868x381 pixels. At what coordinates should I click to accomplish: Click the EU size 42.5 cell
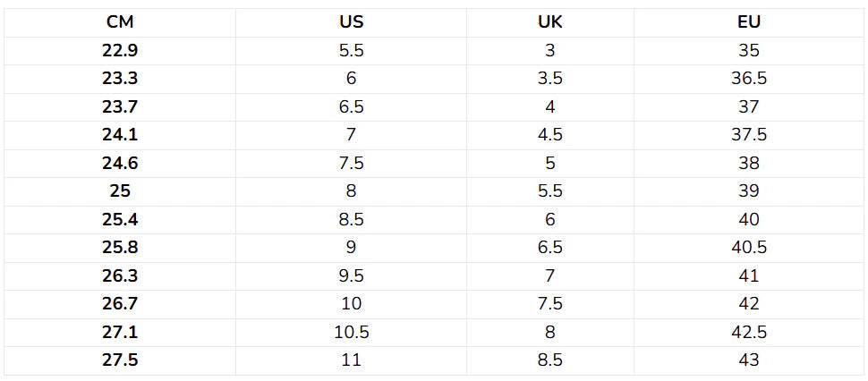pos(748,333)
